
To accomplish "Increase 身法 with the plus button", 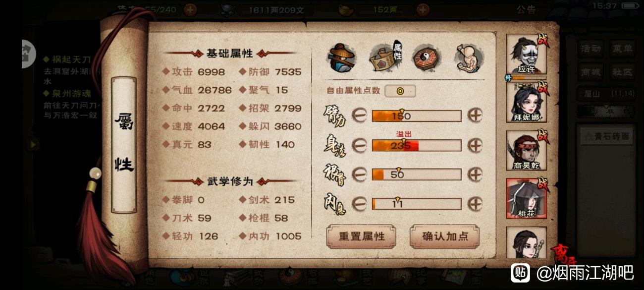I will click(x=476, y=145).
